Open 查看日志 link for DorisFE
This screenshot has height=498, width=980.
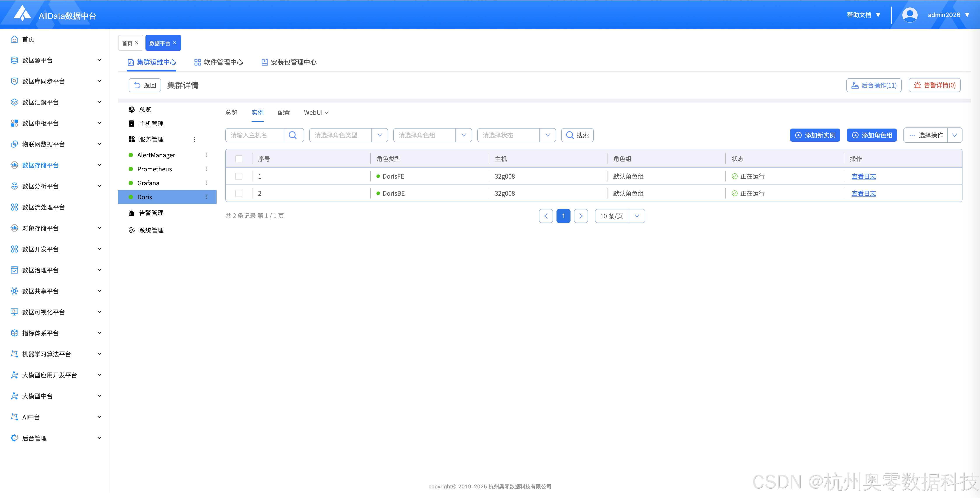coord(863,176)
